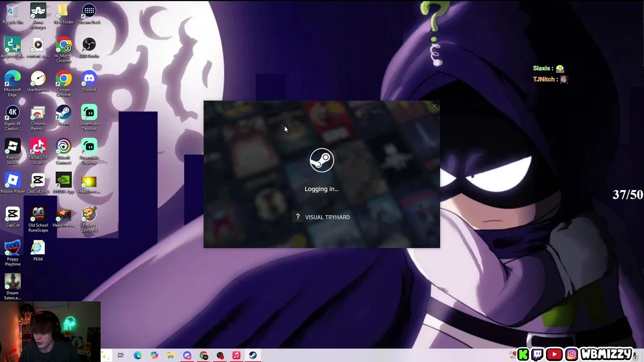Select the NVIDIA App desktop shortcut
The height and width of the screenshot is (362, 644).
pyautogui.click(x=63, y=183)
